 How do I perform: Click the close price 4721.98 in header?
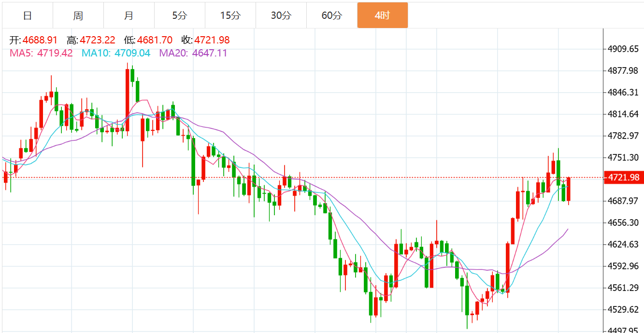coord(212,40)
